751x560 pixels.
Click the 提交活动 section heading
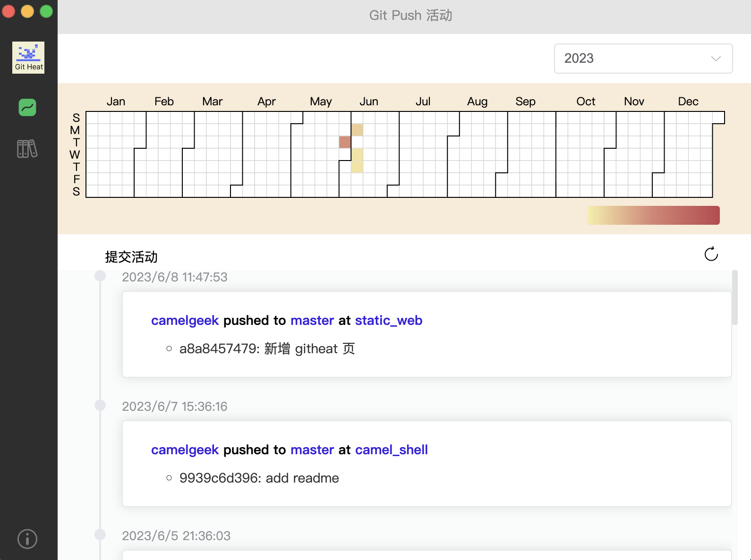coord(131,257)
